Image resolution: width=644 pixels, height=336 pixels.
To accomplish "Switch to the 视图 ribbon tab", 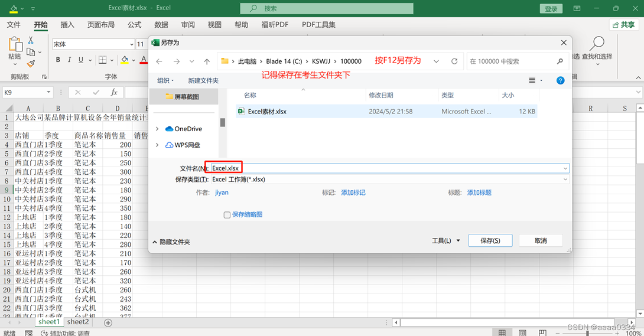I will (x=214, y=25).
